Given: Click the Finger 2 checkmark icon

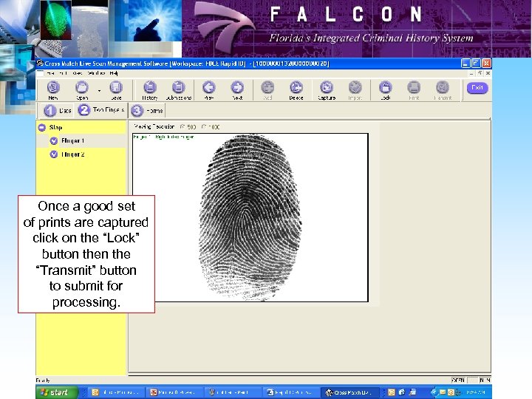Looking at the screenshot, I should pos(54,154).
